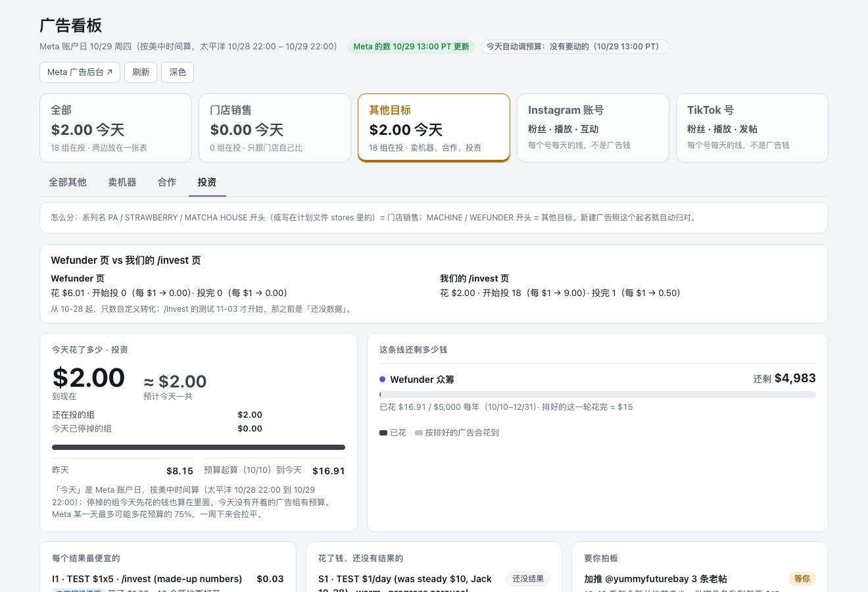This screenshot has height=592, width=868.
Task: Select the 全部 summary card
Action: pyautogui.click(x=116, y=128)
